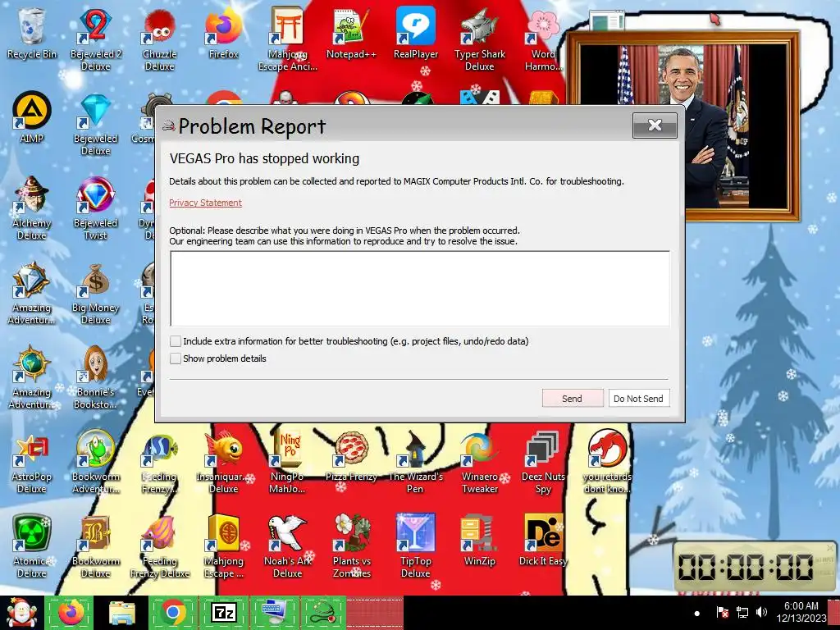Select Dick It Easy icon
The width and height of the screenshot is (840, 630).
pyautogui.click(x=543, y=540)
